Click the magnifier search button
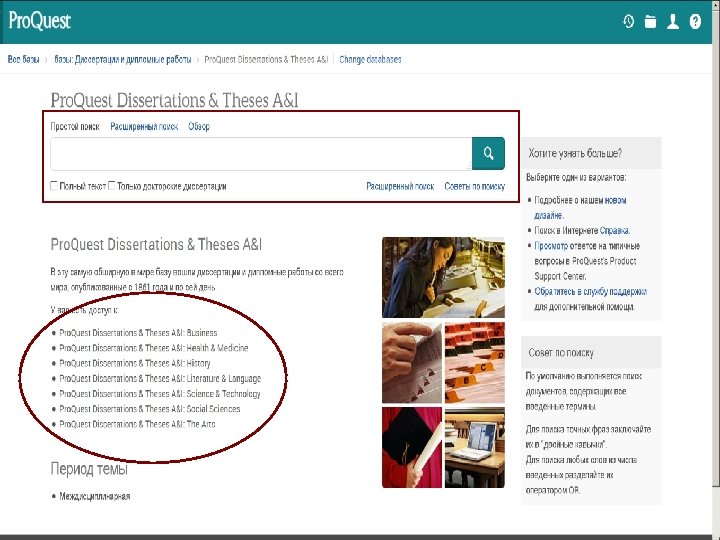The width and height of the screenshot is (720, 540). pyautogui.click(x=488, y=153)
